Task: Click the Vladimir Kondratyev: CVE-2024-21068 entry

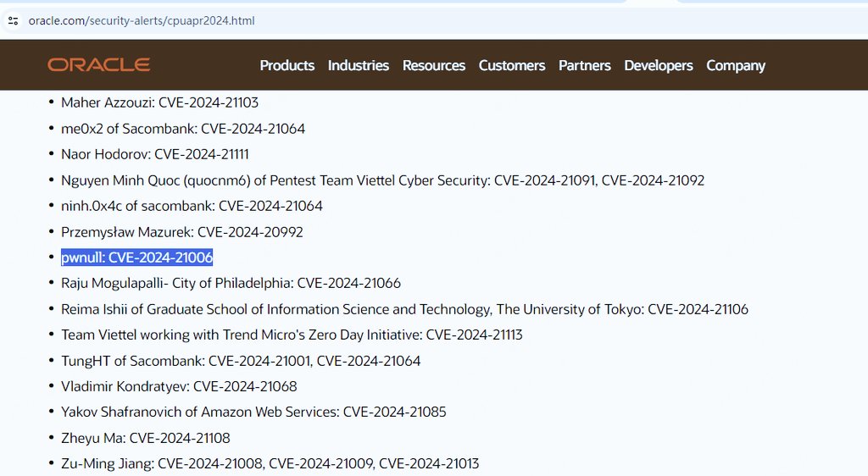Action: [179, 386]
